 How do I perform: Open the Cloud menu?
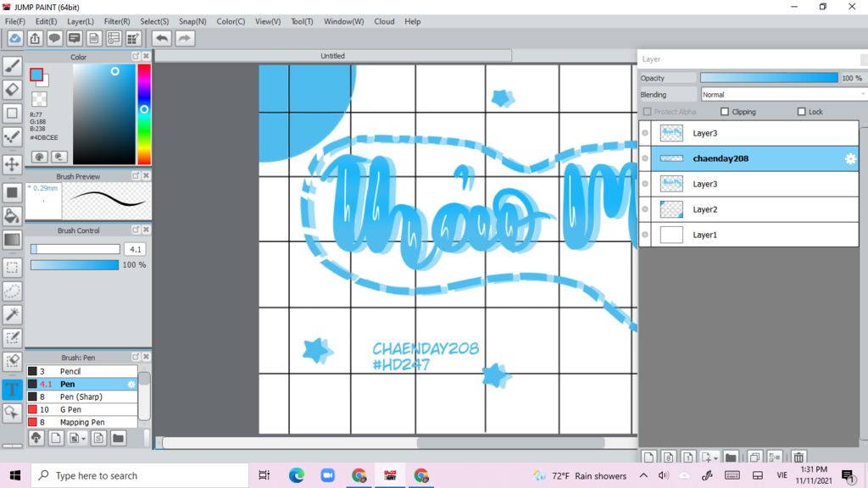click(384, 21)
